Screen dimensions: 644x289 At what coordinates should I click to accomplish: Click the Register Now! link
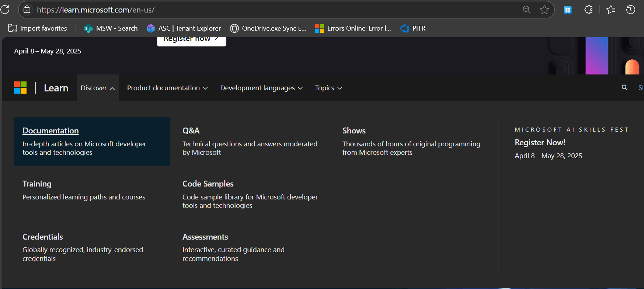click(540, 143)
